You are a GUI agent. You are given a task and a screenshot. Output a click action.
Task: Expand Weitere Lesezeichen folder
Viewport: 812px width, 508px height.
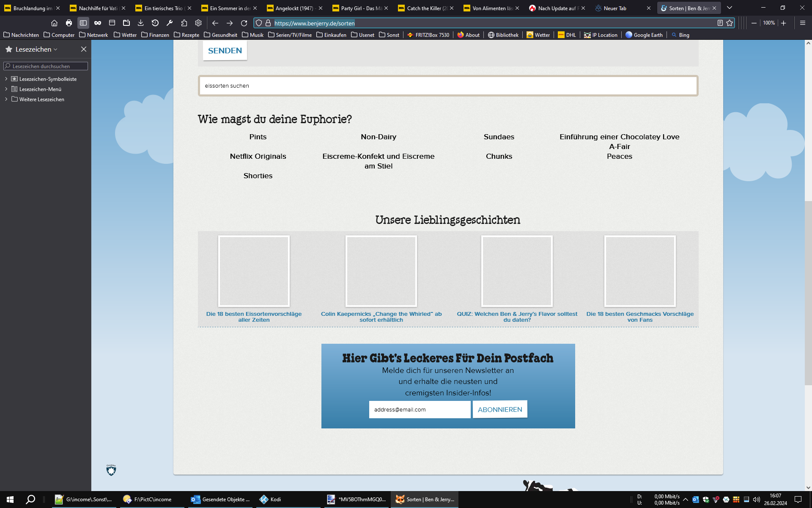click(6, 99)
